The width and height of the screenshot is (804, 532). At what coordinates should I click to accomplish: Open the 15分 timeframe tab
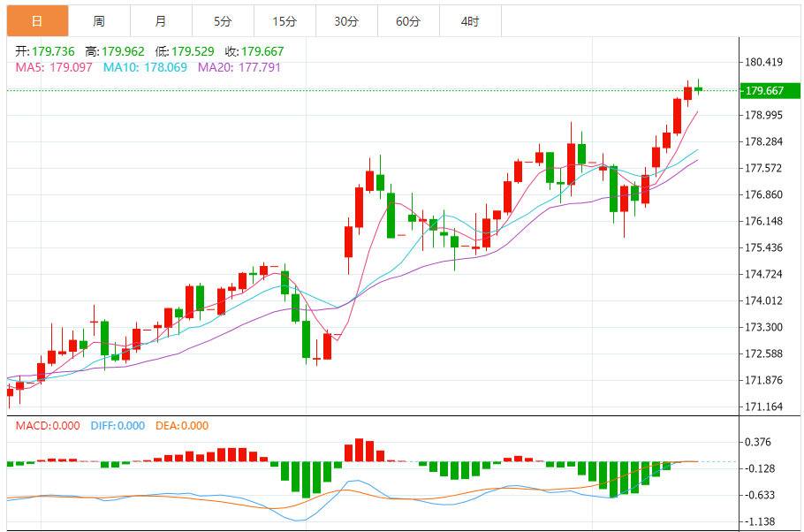click(x=284, y=21)
